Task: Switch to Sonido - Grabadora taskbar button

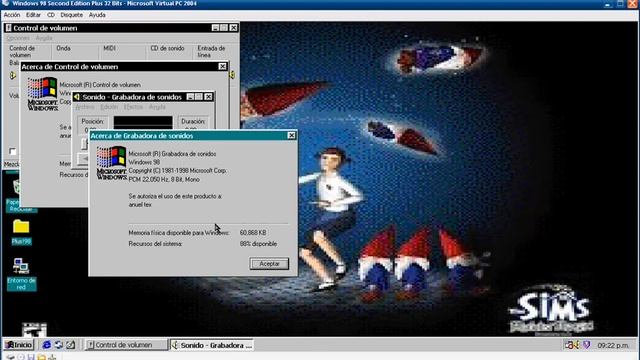Action: tap(212, 345)
